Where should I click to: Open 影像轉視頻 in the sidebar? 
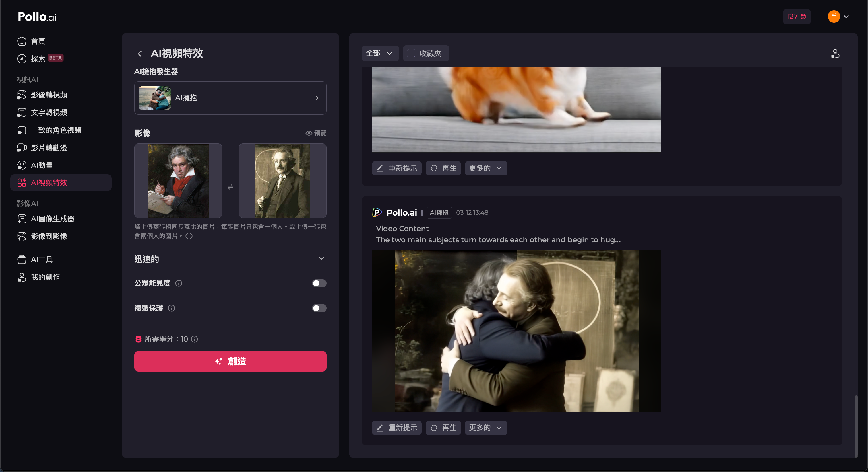click(49, 95)
